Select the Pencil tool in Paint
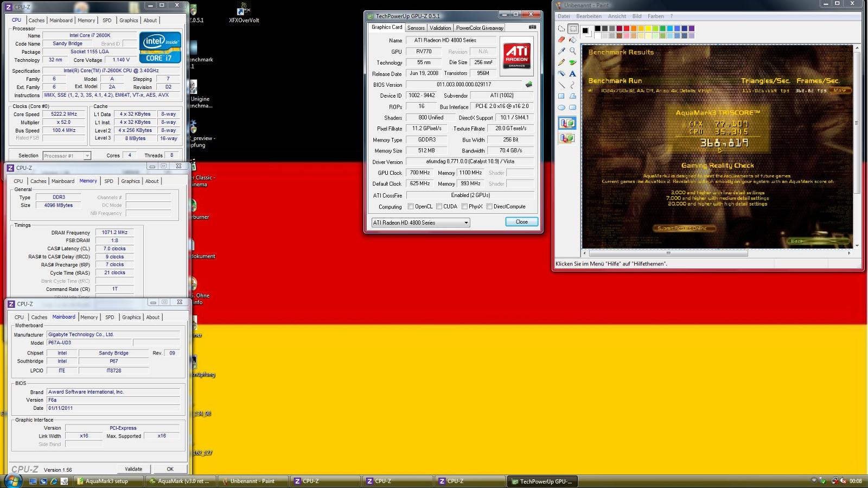 561,62
